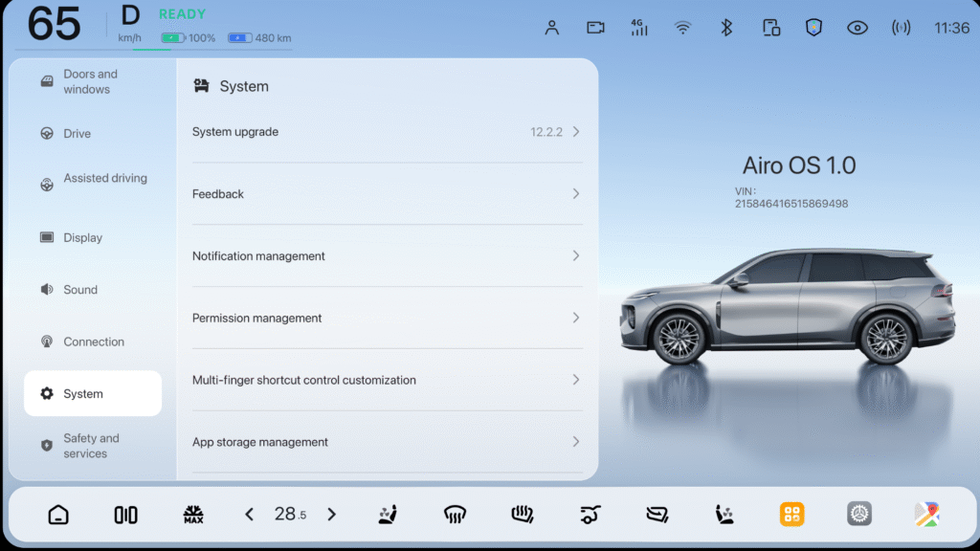Tap the READY status text

click(182, 13)
